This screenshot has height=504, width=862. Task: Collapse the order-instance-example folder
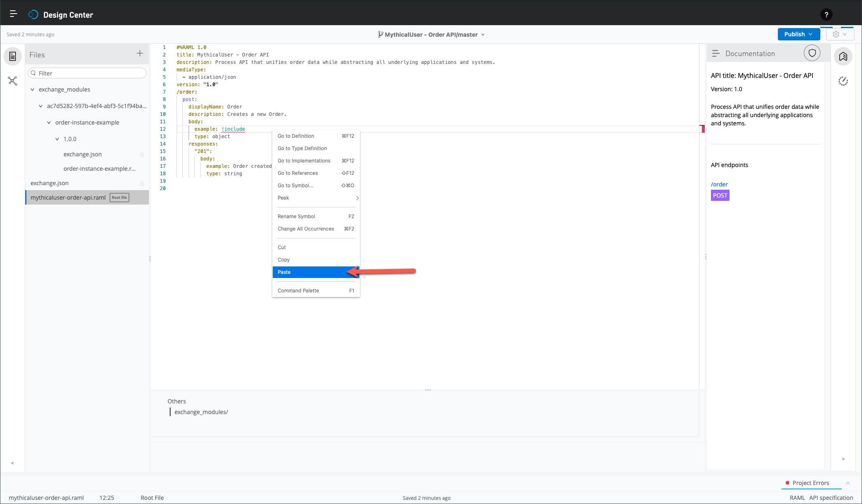[x=49, y=122]
